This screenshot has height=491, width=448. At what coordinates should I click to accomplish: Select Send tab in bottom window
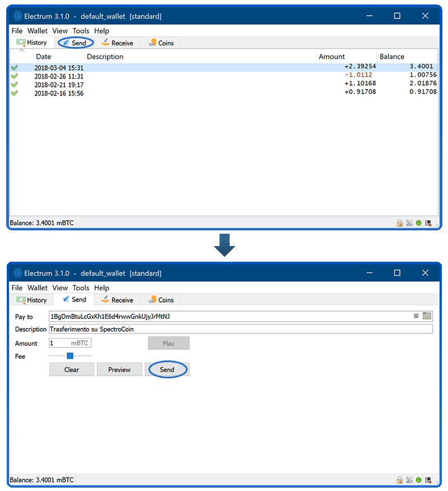pos(74,299)
